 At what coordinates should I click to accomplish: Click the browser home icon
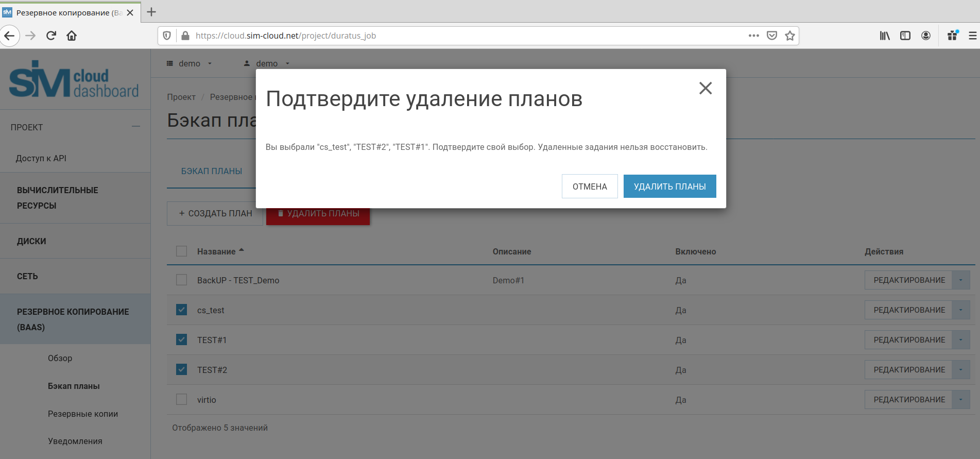click(x=72, y=36)
